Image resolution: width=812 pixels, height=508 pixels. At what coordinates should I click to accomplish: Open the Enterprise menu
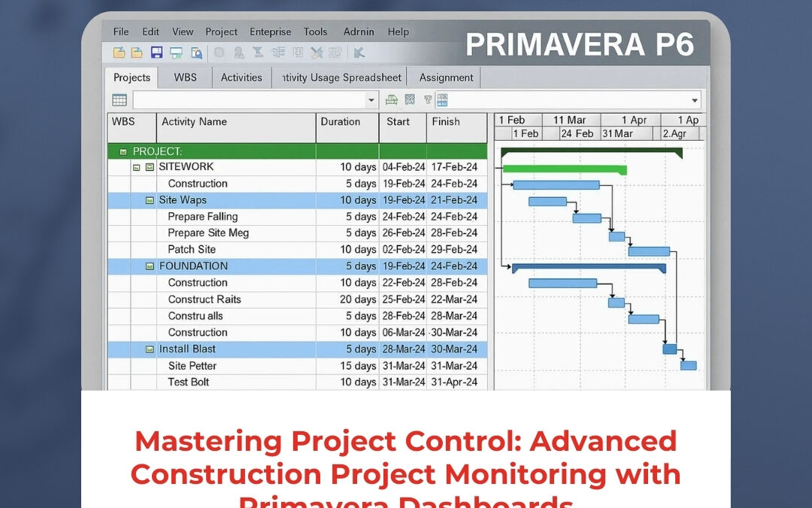coord(270,32)
